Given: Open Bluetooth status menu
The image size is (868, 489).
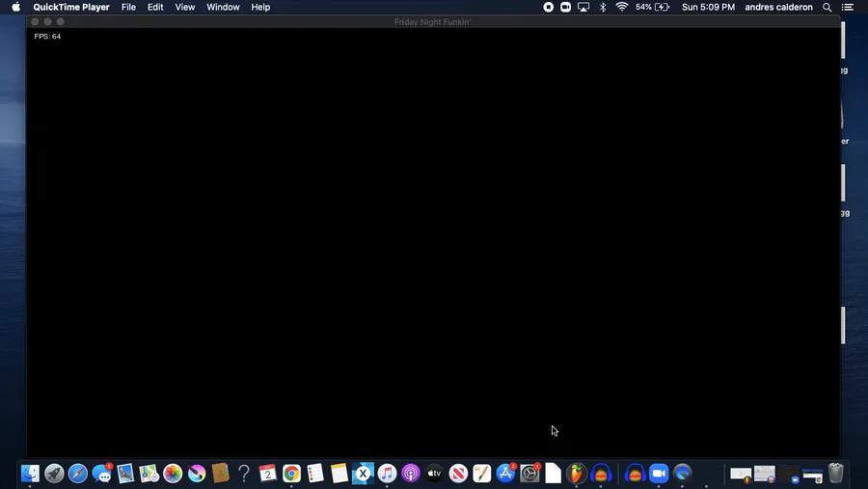Looking at the screenshot, I should click(603, 7).
